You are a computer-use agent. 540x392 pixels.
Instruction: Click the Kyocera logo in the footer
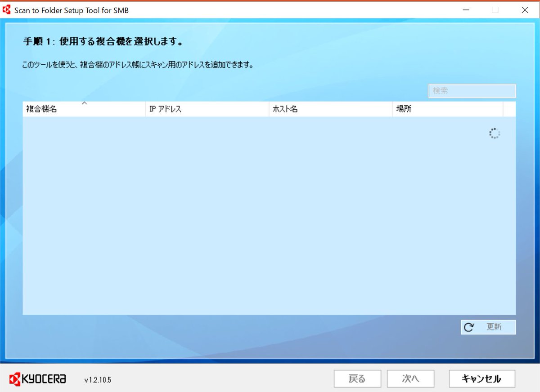(x=37, y=379)
